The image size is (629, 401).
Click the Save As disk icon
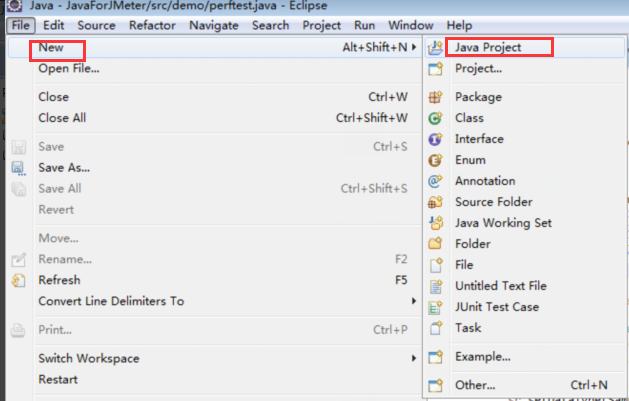click(18, 168)
